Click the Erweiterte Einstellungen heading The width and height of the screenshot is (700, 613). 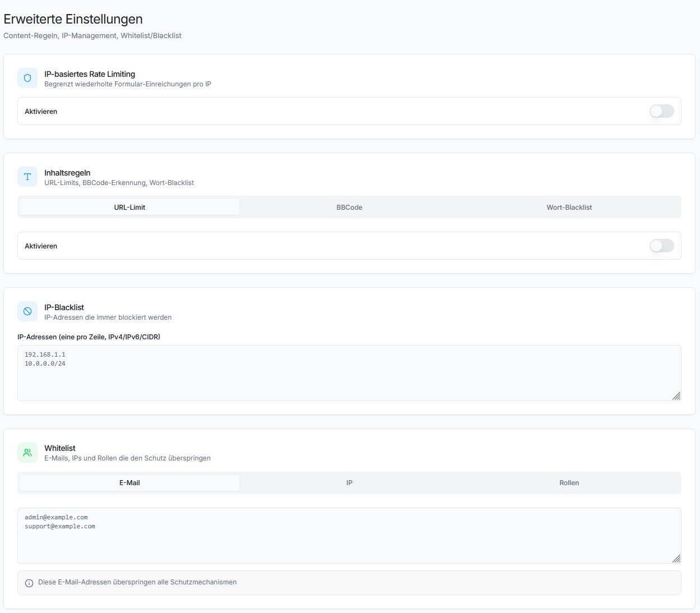[x=73, y=19]
